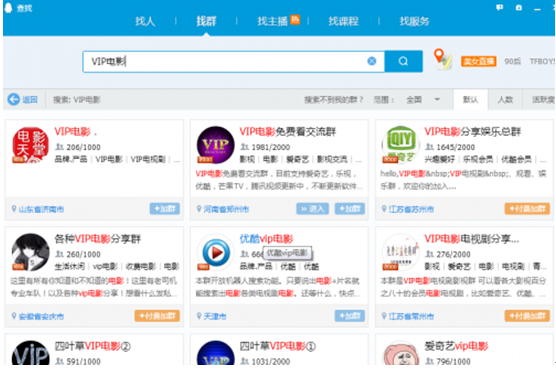Click the magnifier search button
This screenshot has height=374, width=556.
point(404,61)
